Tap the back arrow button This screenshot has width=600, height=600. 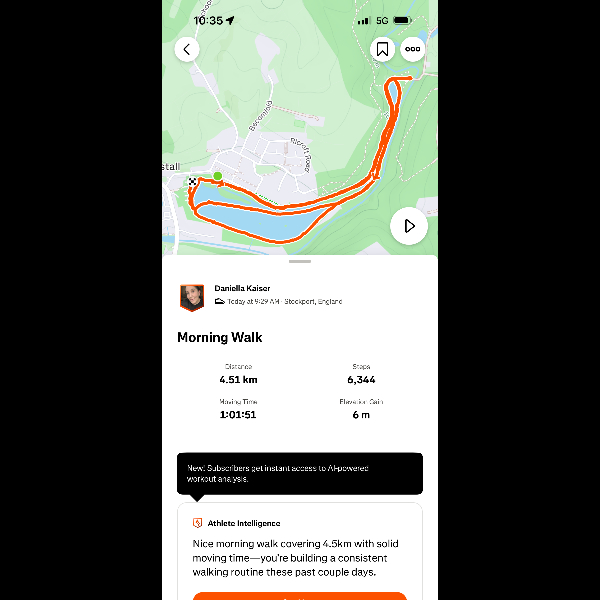tap(187, 49)
